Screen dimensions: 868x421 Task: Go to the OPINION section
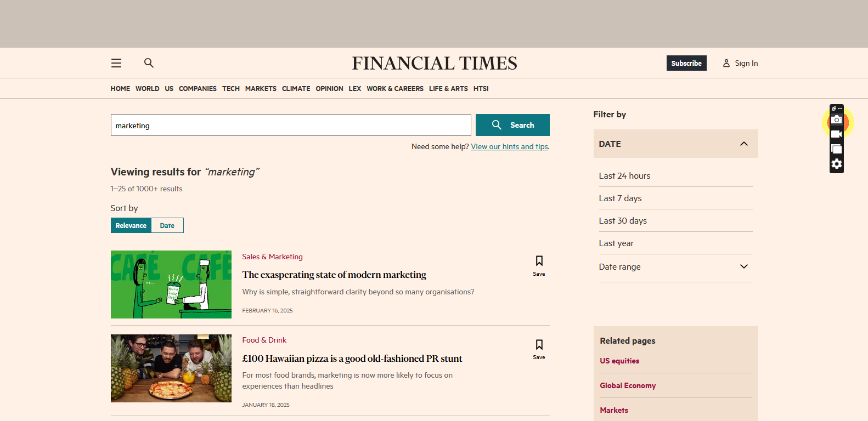coord(329,89)
